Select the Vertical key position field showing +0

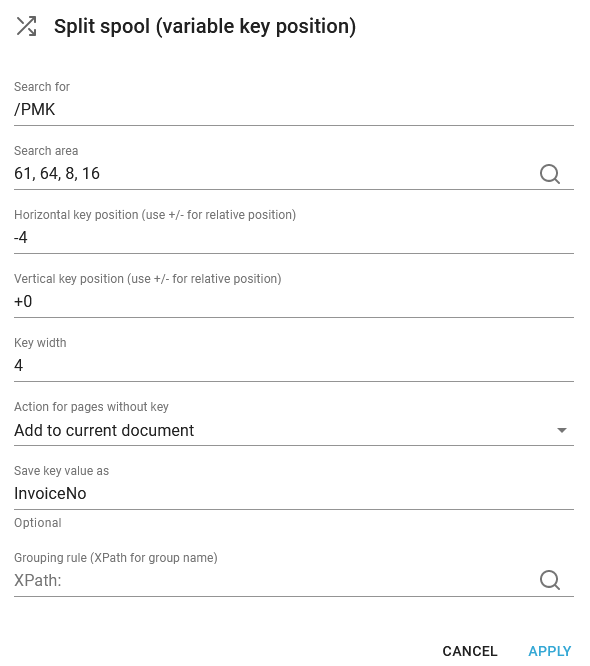tap(294, 302)
